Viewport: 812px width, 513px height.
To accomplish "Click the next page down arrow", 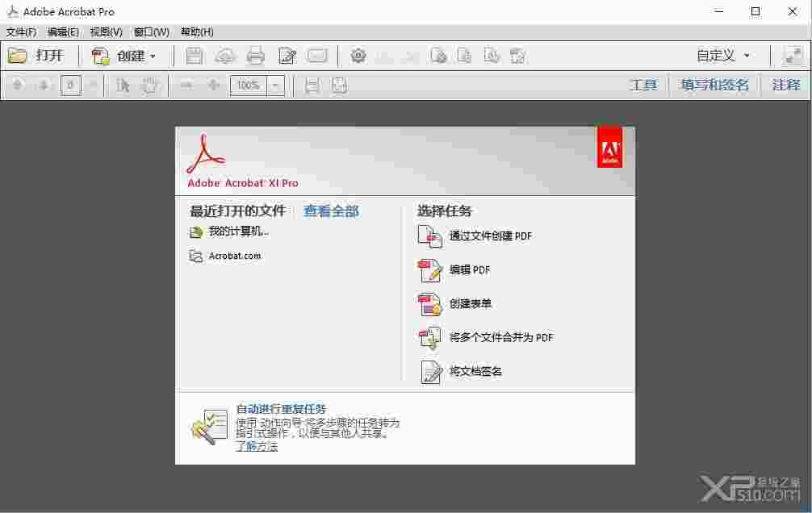I will [44, 85].
